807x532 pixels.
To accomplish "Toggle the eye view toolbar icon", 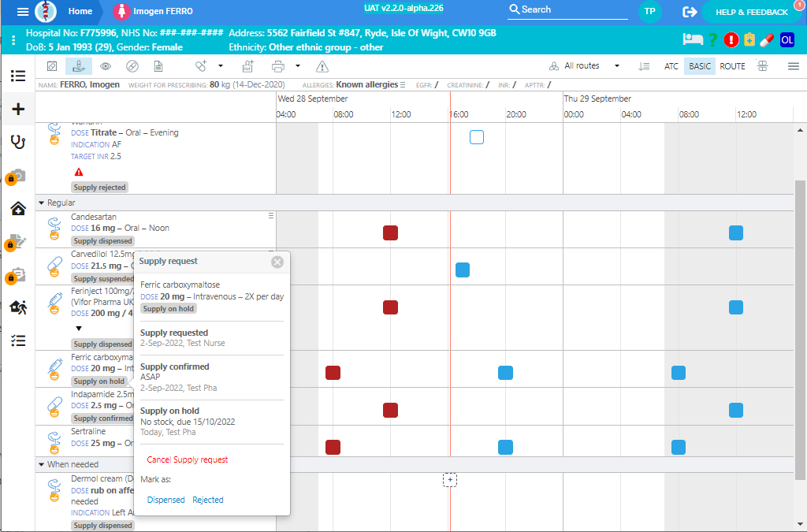I will (x=106, y=66).
